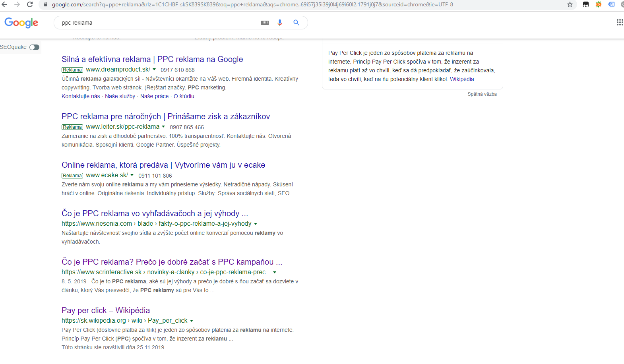Open 'Online reklama, ktorá predáva' ad

163,165
